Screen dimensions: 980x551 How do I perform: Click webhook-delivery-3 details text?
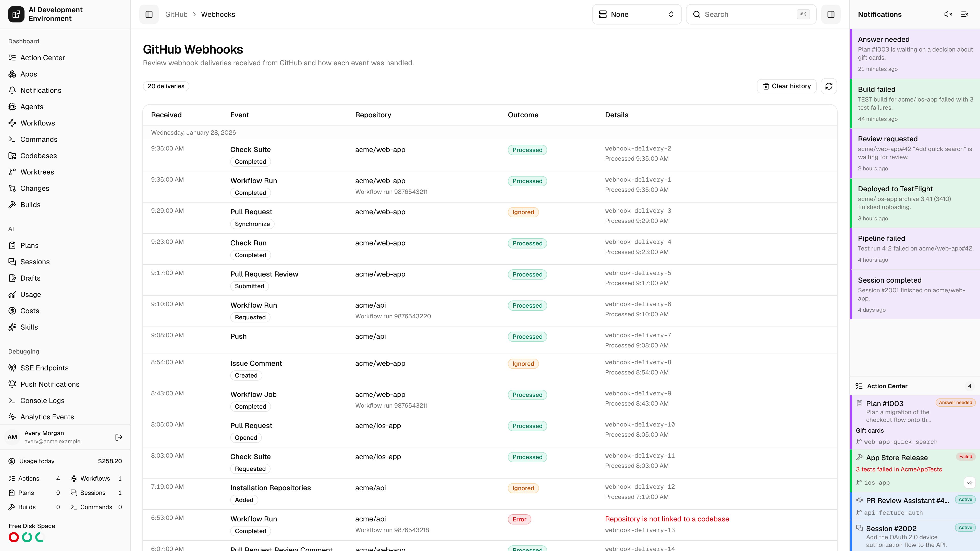(x=638, y=211)
